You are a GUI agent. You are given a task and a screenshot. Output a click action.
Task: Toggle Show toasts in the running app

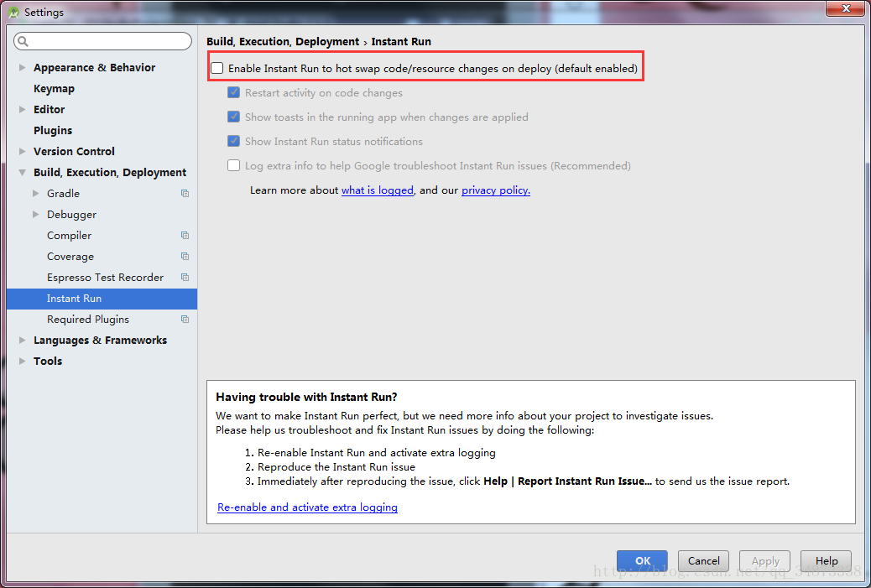(234, 117)
